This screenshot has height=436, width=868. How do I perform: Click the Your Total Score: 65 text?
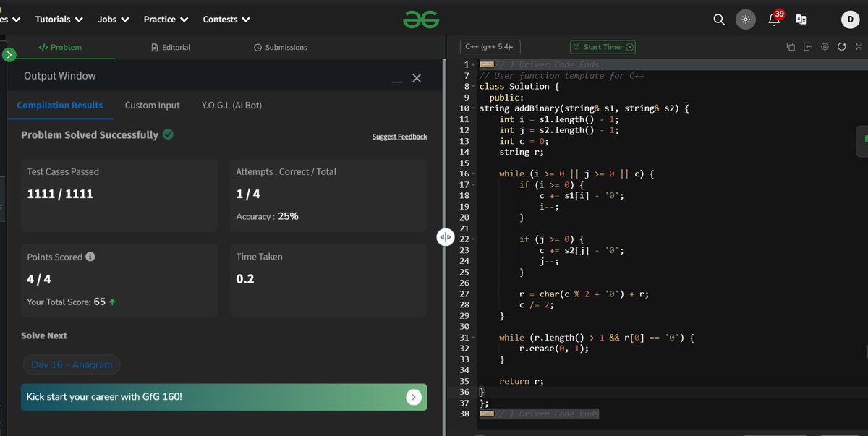(72, 302)
